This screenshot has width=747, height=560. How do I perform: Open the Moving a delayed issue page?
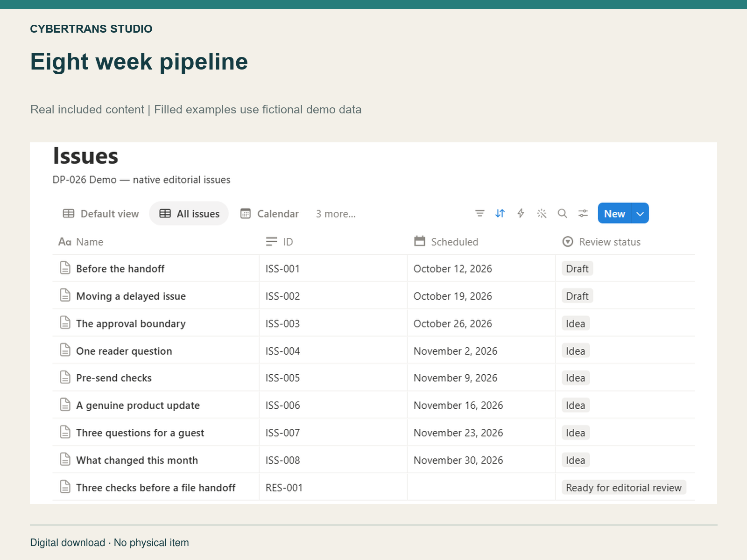tap(131, 296)
